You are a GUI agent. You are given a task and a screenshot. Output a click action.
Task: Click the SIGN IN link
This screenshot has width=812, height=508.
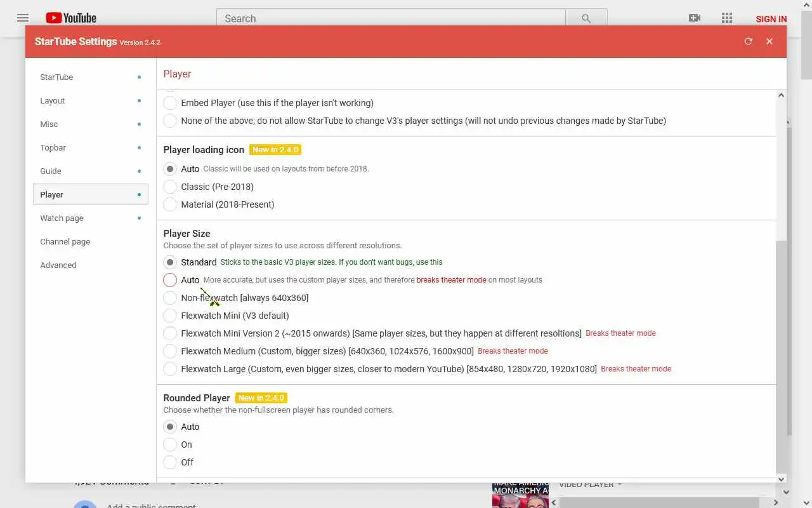[771, 19]
